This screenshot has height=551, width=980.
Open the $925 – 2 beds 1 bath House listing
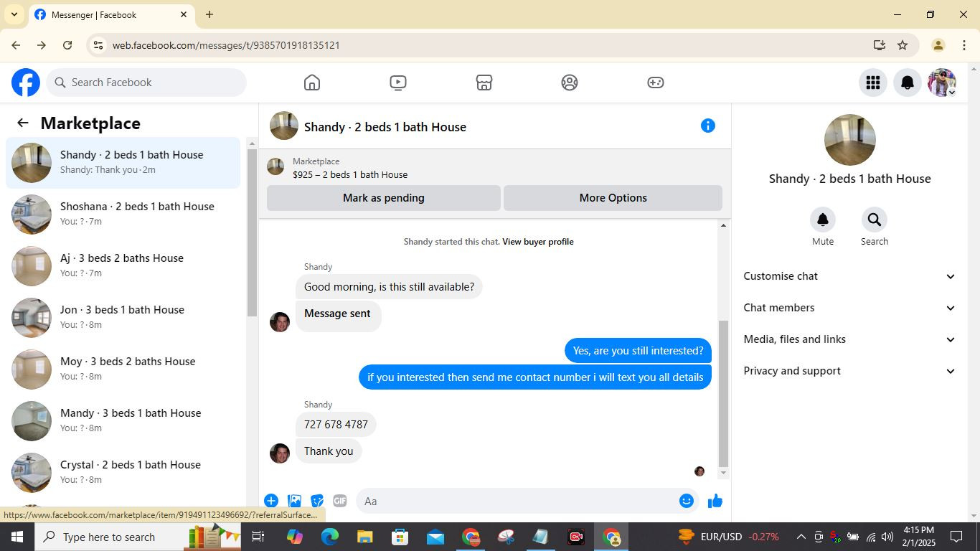point(350,174)
